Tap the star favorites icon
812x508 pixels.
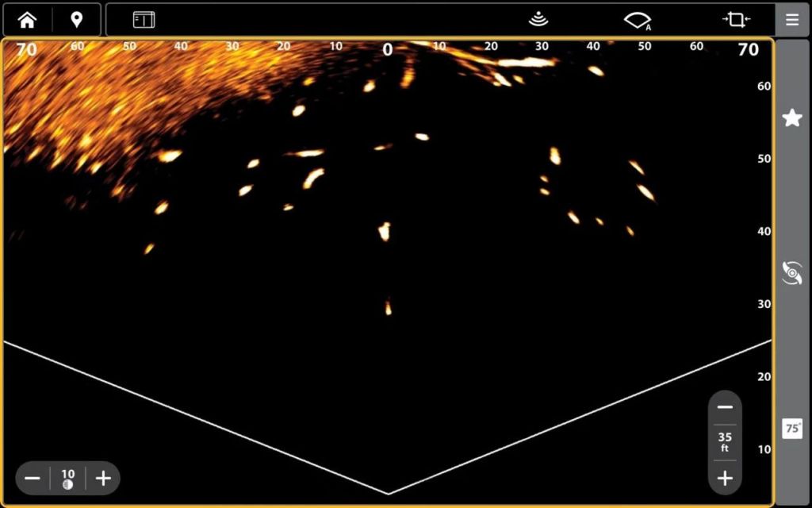pyautogui.click(x=792, y=118)
